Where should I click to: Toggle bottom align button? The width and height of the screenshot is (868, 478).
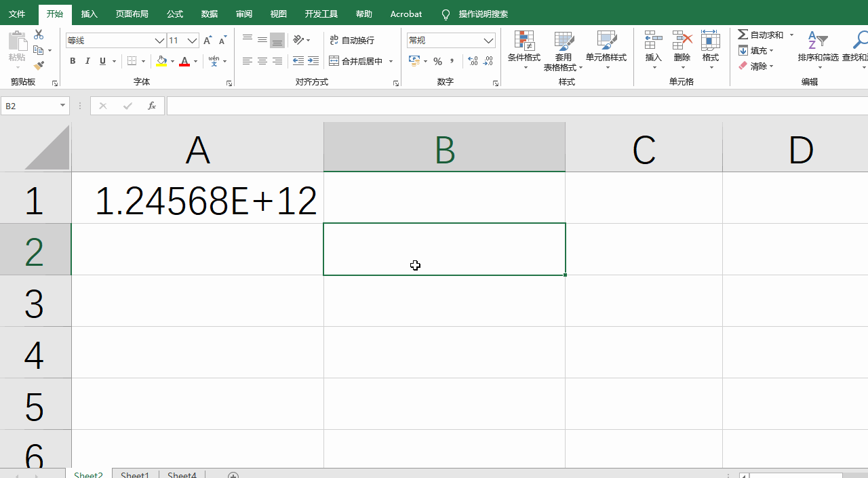pos(277,40)
